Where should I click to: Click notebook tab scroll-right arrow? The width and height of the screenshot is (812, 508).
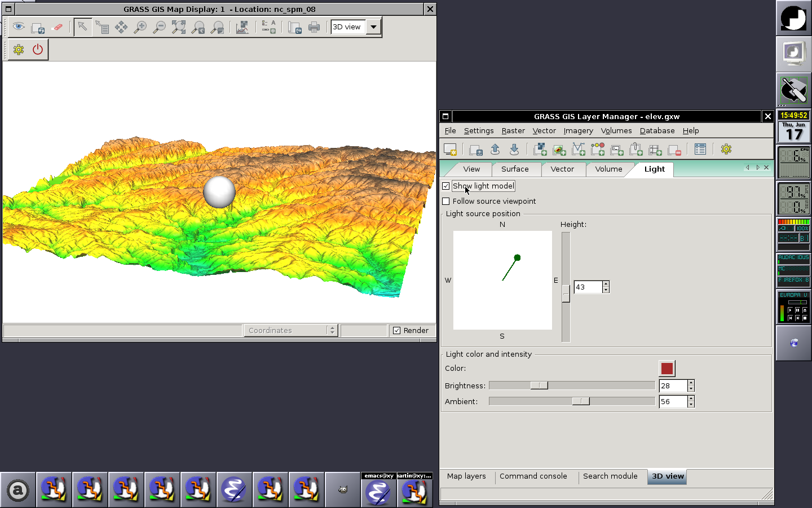[757, 168]
